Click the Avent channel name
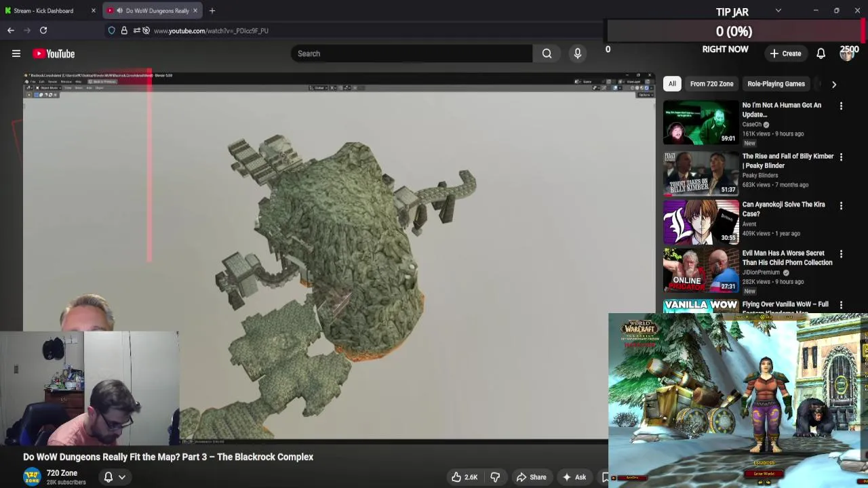This screenshot has width=868, height=488. tap(749, 224)
